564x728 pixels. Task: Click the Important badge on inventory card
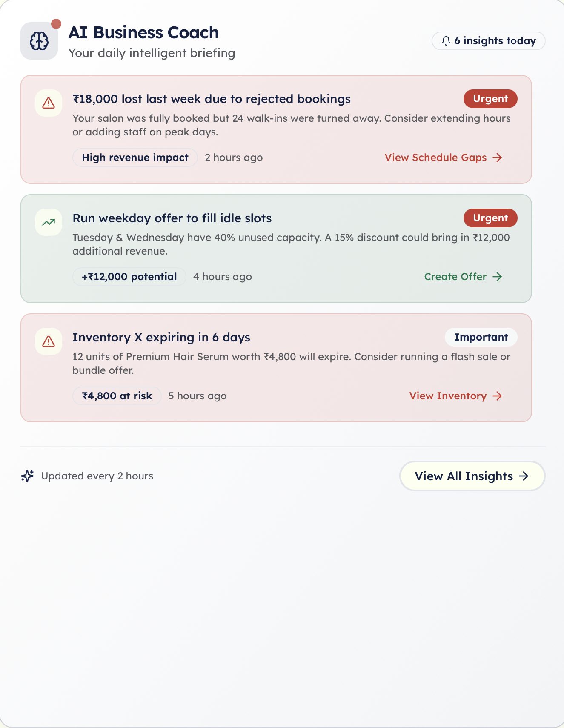click(x=481, y=337)
